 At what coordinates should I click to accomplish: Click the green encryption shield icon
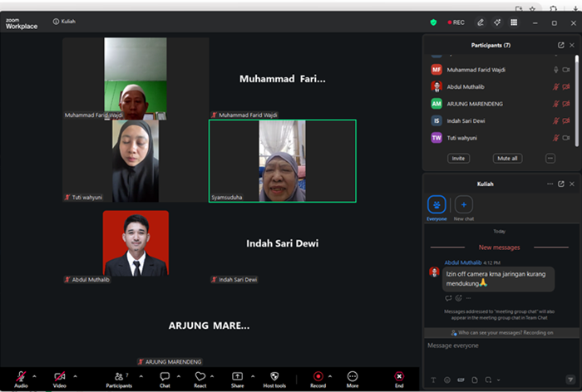[433, 22]
